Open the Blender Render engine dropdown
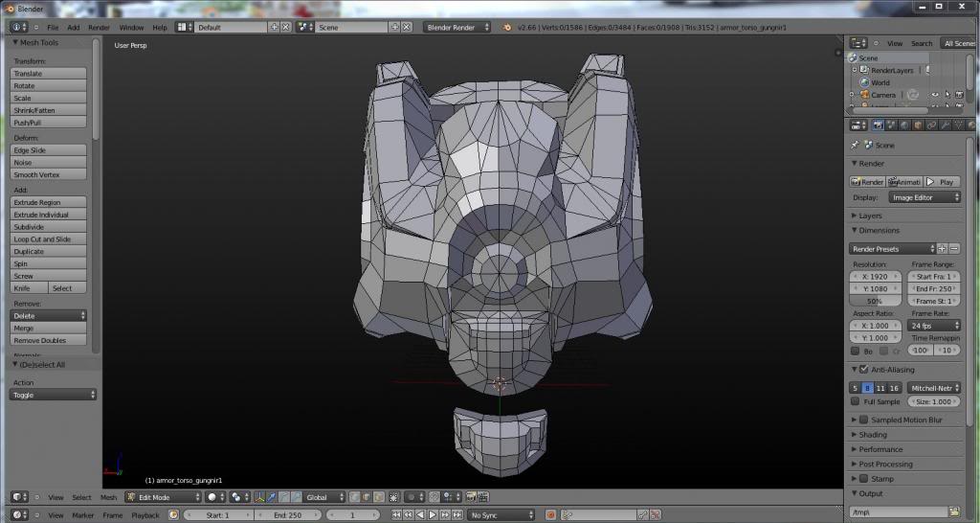Viewport: 980px width, 523px height. [x=457, y=27]
